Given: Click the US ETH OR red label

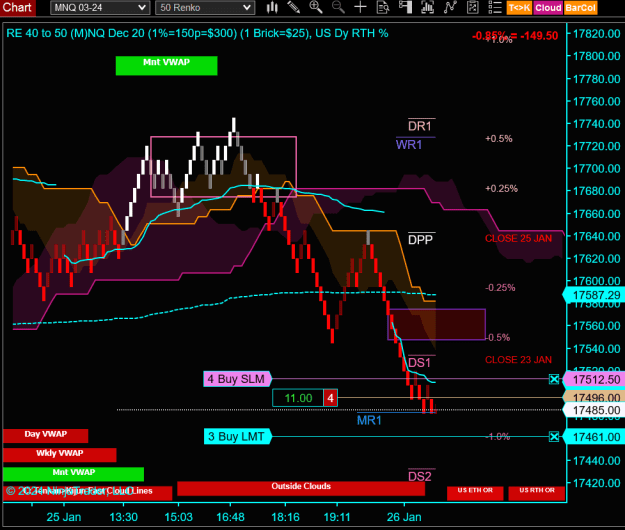Looking at the screenshot, I should click(475, 493).
